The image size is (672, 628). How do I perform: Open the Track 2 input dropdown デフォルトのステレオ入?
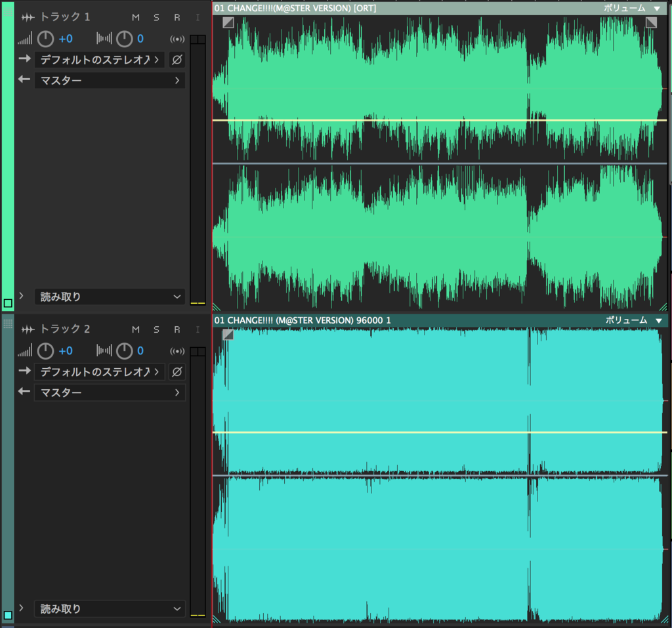click(x=100, y=371)
